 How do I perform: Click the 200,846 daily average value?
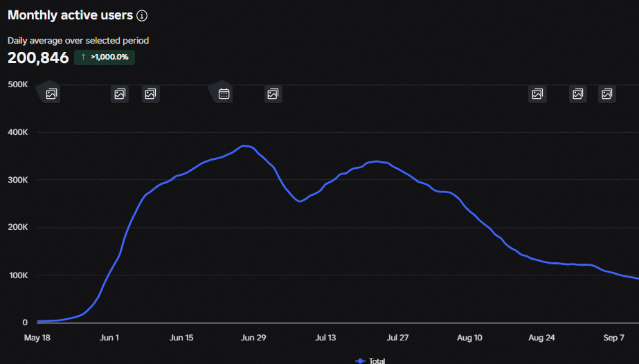click(x=38, y=57)
